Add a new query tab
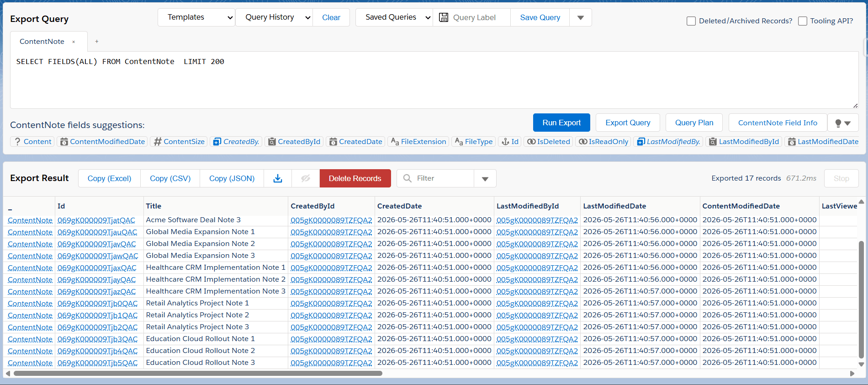The height and width of the screenshot is (385, 868). tap(97, 42)
